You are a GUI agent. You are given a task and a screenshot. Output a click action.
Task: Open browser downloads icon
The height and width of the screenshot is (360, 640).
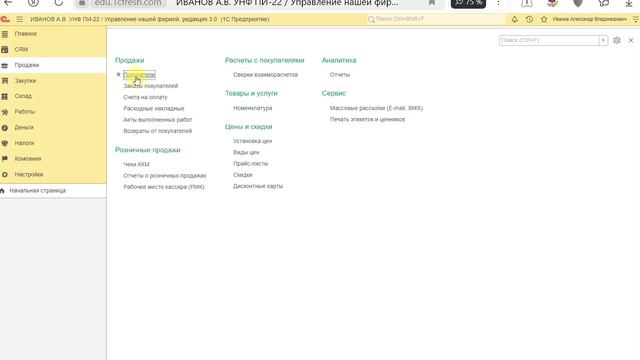[629, 3]
